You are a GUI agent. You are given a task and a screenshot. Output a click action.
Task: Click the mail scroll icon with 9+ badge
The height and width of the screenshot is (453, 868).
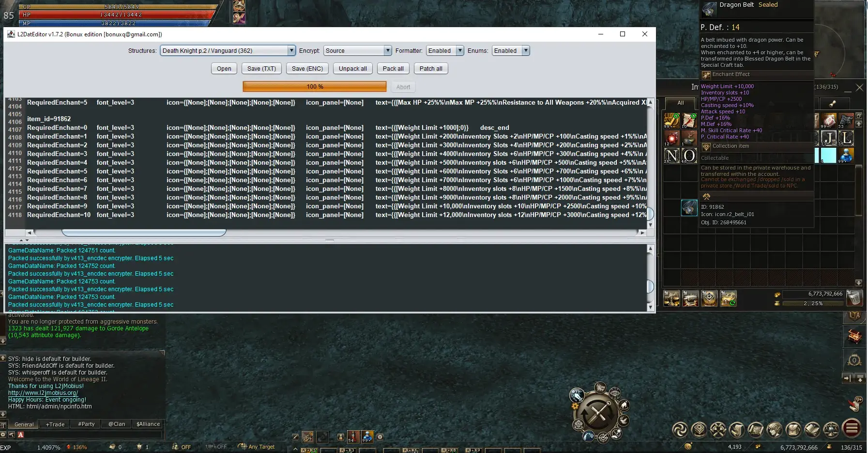point(855,404)
